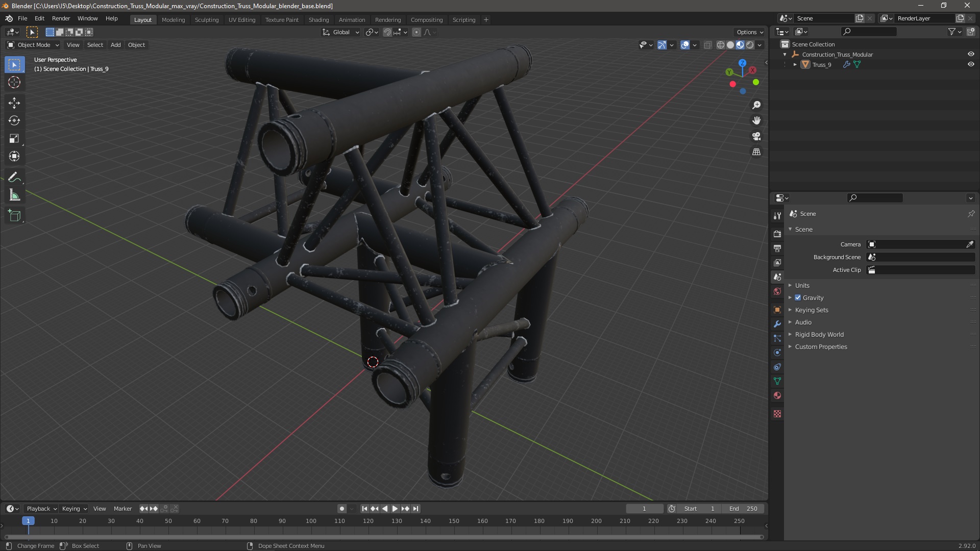Toggle camera view in viewport
The height and width of the screenshot is (551, 980).
(x=756, y=136)
